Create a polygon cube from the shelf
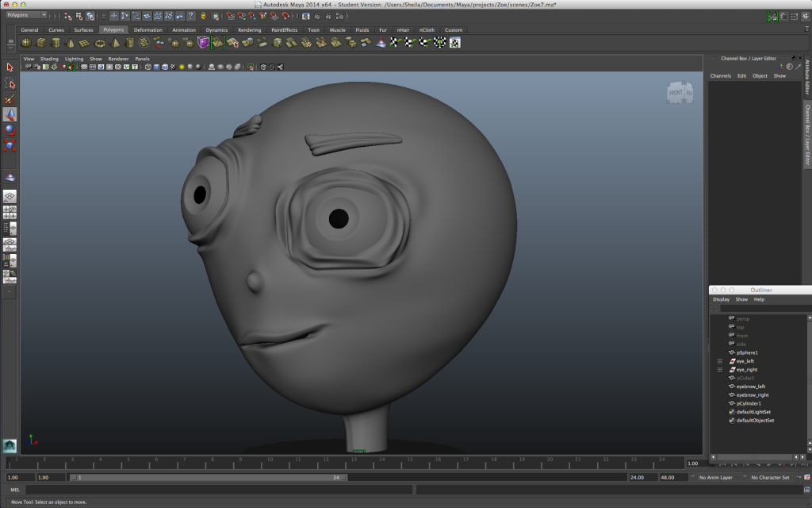The image size is (812, 508). tap(41, 43)
